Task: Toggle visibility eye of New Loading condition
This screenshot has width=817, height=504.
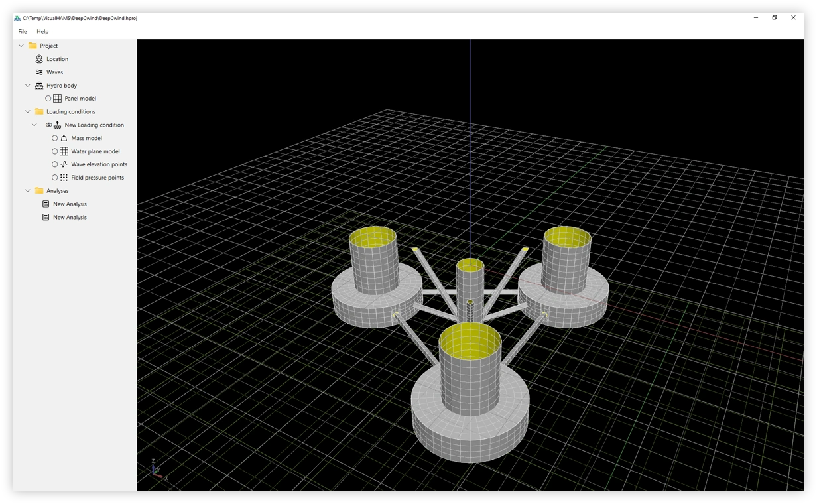Action: coord(48,125)
